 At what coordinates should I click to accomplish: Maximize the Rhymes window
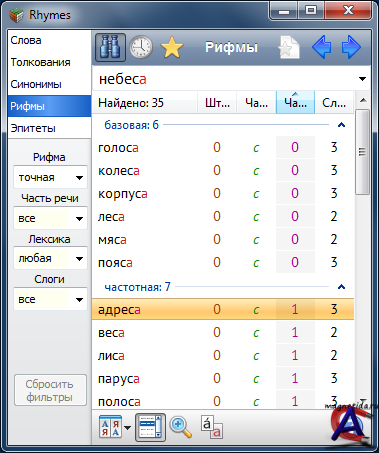click(x=311, y=11)
